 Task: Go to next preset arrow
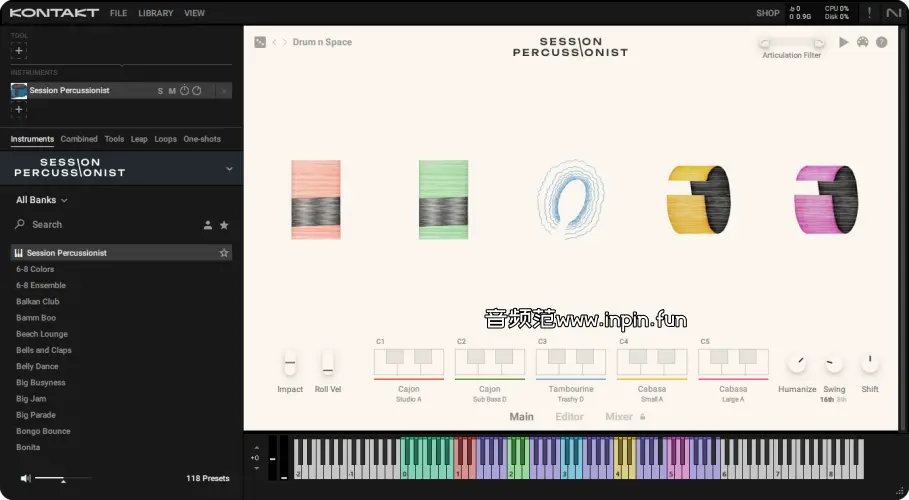point(285,42)
